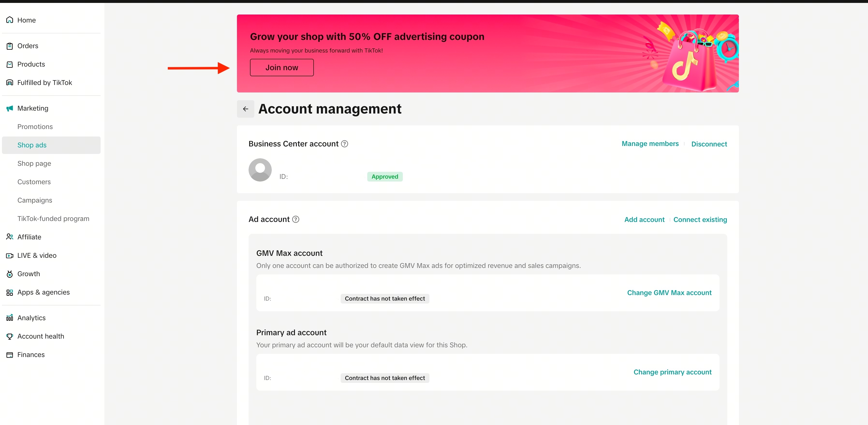Expand LIVE & video menu section
The image size is (868, 425).
(x=51, y=256)
